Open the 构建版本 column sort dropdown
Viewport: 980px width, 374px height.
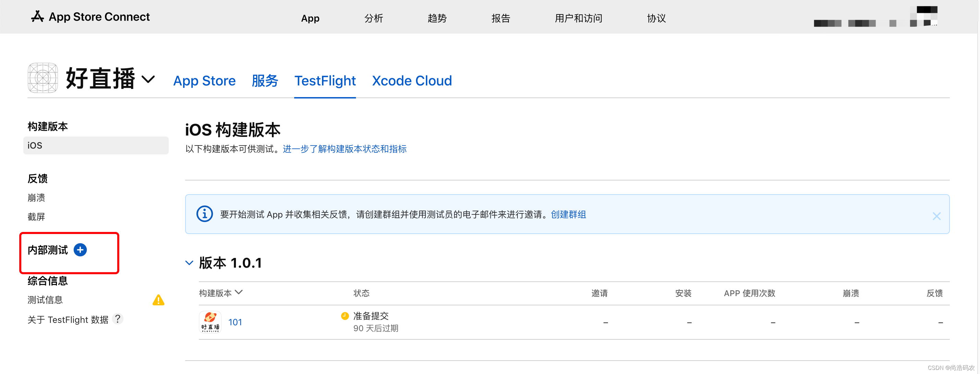pos(239,292)
